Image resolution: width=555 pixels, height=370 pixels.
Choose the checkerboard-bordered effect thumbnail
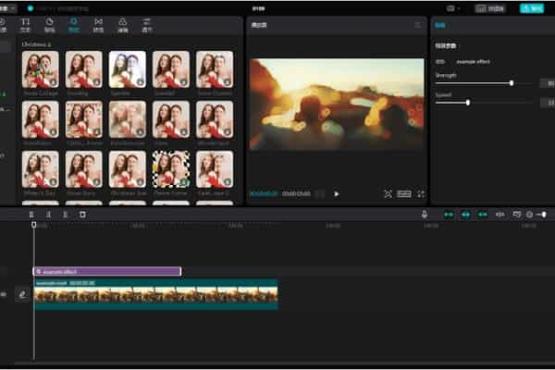[171, 169]
